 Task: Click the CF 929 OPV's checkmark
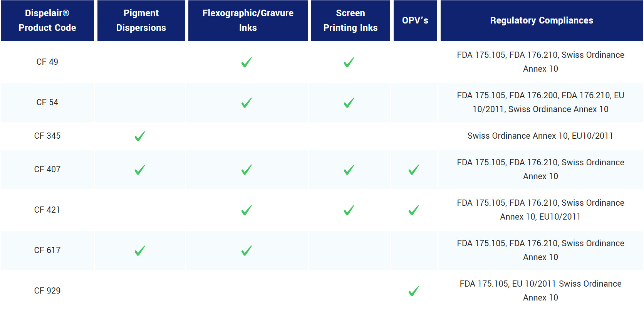(x=414, y=291)
